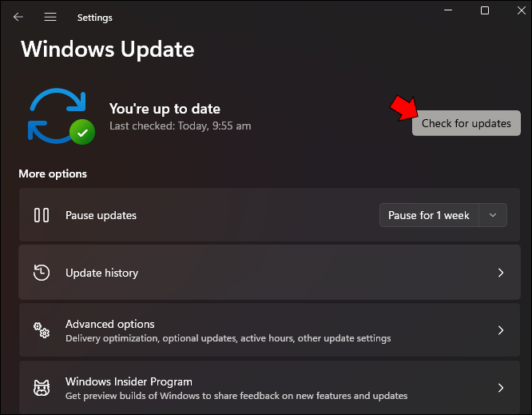Expand the pause duration dropdown arrow
This screenshot has height=415, width=532.
click(493, 215)
